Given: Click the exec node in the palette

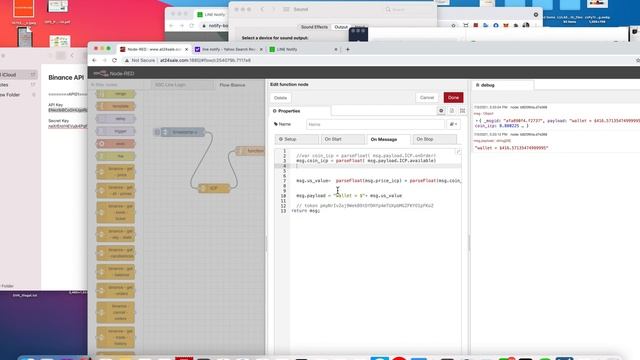Looking at the screenshot, I should (116, 144).
